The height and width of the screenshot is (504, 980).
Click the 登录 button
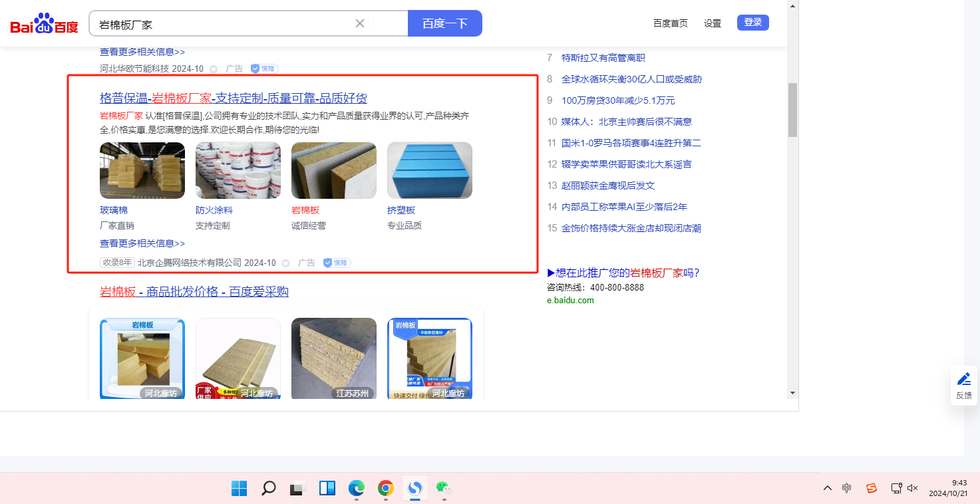click(x=753, y=23)
